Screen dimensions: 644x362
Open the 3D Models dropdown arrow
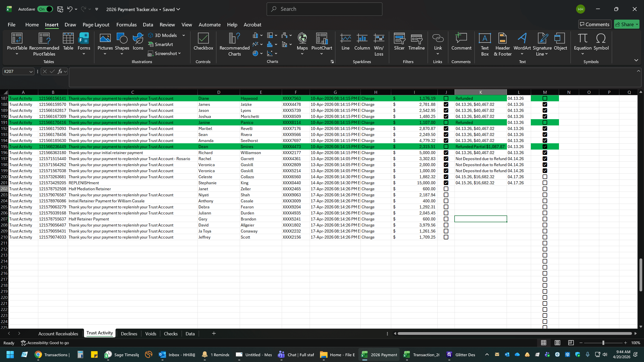tap(184, 35)
